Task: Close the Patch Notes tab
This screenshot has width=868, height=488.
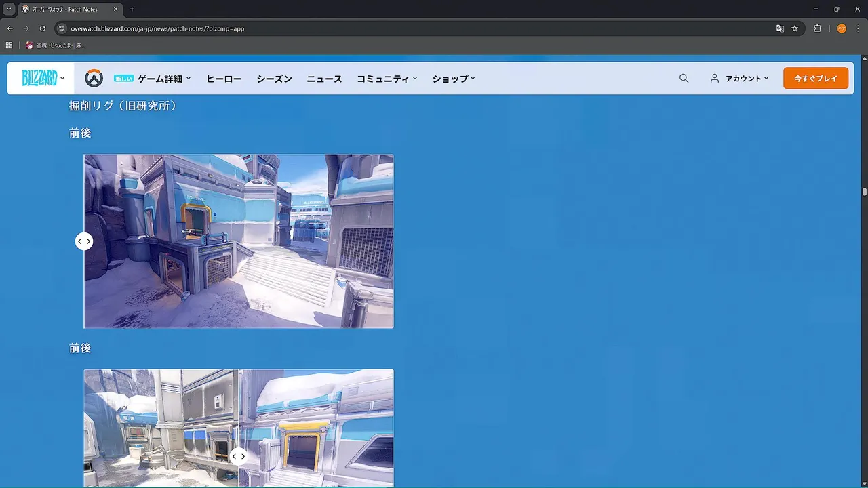Action: (116, 9)
